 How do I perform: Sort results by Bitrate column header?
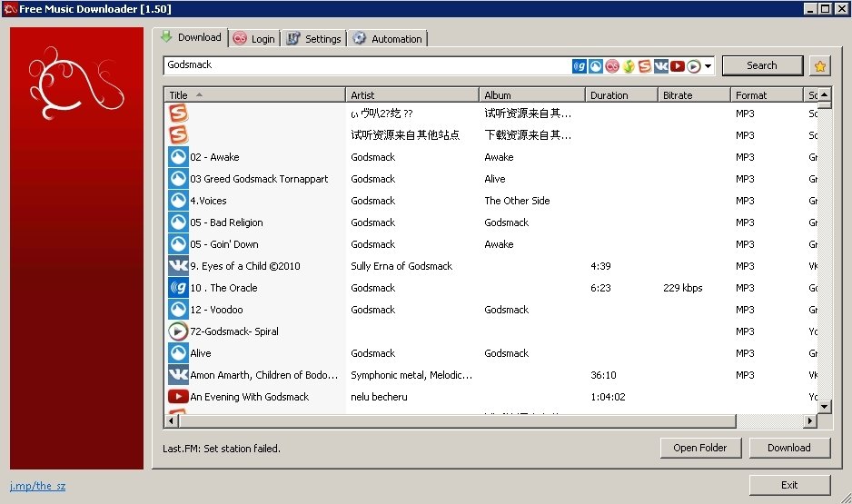694,95
